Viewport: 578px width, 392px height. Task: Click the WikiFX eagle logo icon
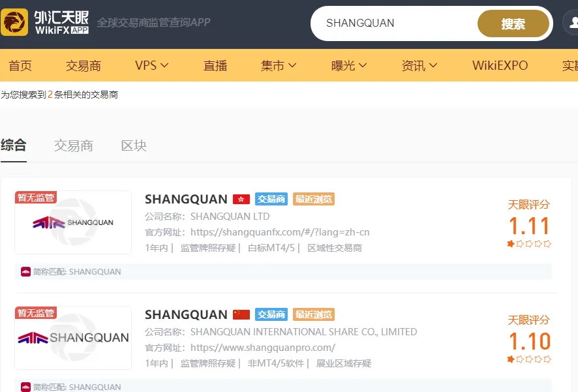click(14, 22)
